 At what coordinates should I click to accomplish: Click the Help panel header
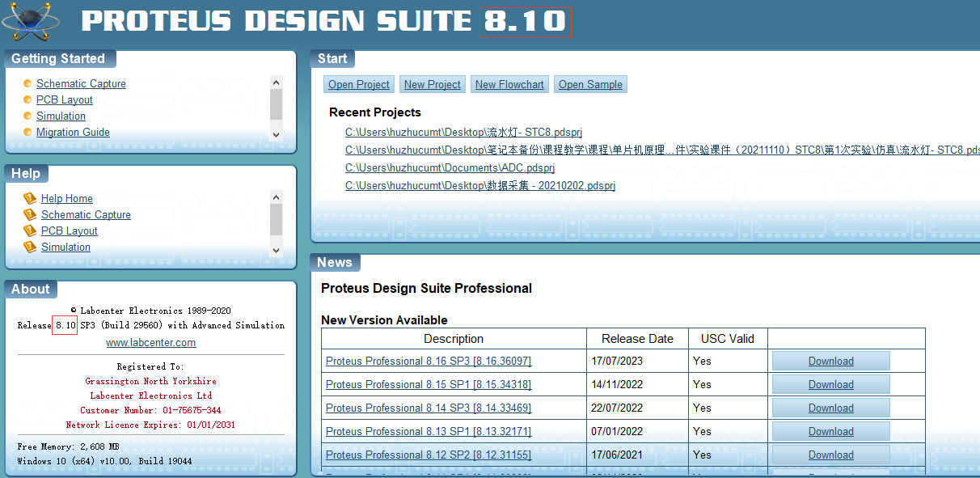tap(26, 173)
